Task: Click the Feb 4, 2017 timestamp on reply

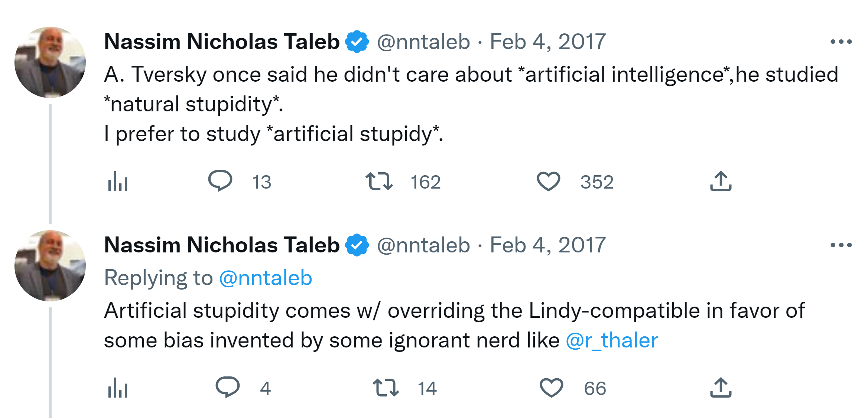Action: (547, 245)
